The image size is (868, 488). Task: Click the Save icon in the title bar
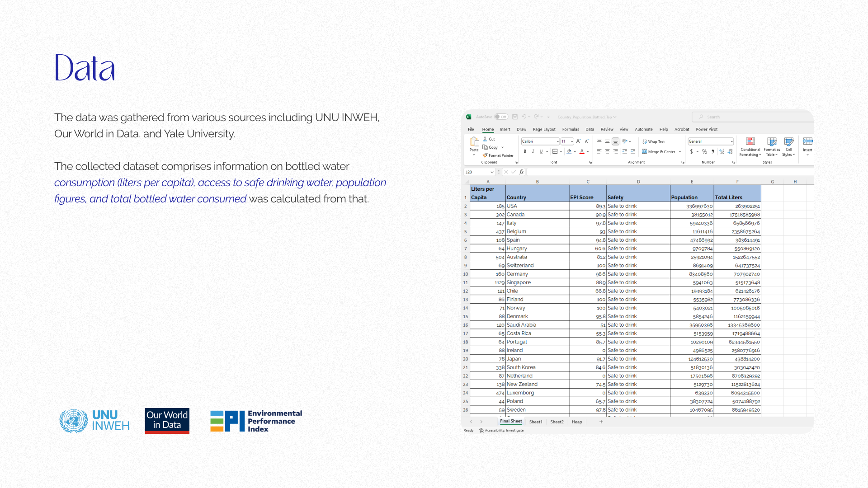[x=514, y=117]
